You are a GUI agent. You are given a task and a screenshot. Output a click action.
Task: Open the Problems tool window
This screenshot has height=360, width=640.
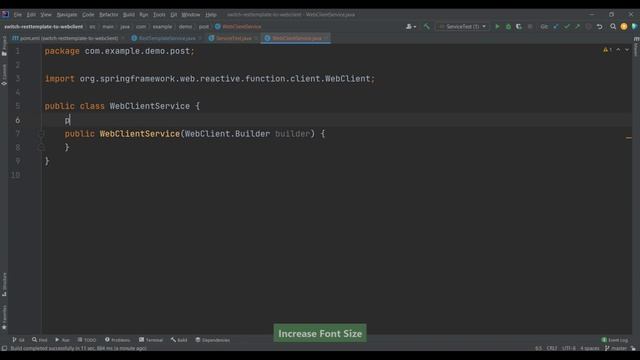(117, 340)
